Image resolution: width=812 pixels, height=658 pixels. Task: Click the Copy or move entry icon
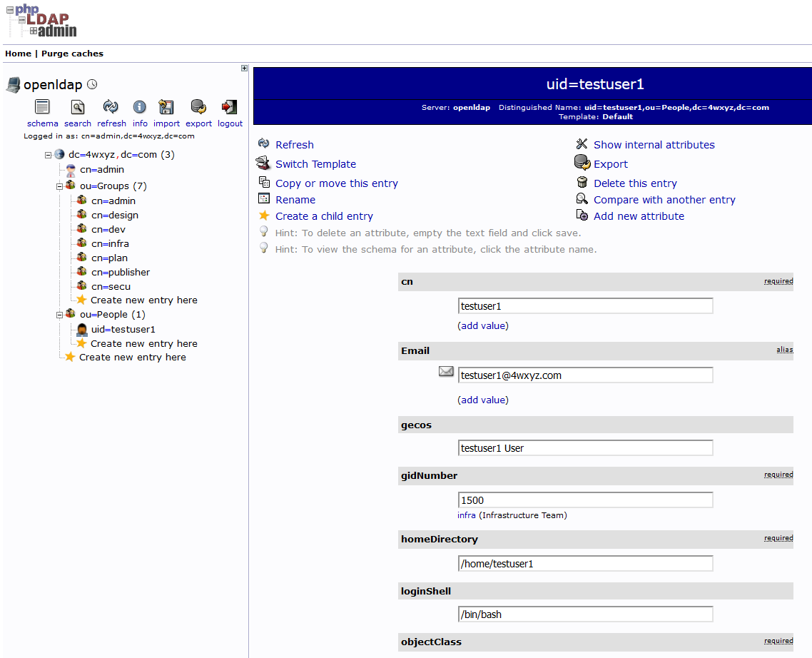pos(264,182)
